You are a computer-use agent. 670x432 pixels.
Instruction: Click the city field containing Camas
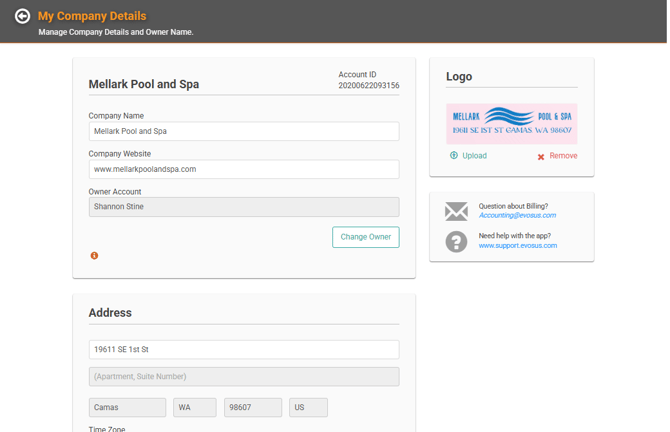pyautogui.click(x=127, y=408)
